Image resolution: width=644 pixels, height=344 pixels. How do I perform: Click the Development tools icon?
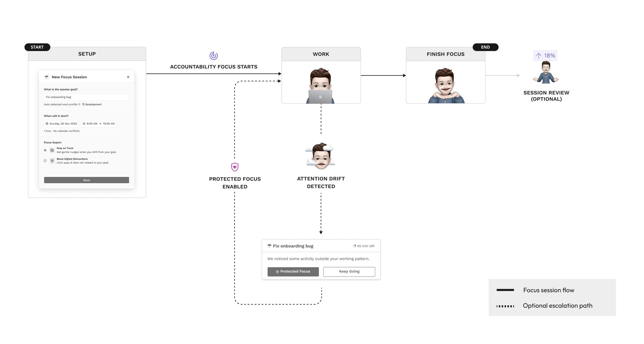coord(83,104)
